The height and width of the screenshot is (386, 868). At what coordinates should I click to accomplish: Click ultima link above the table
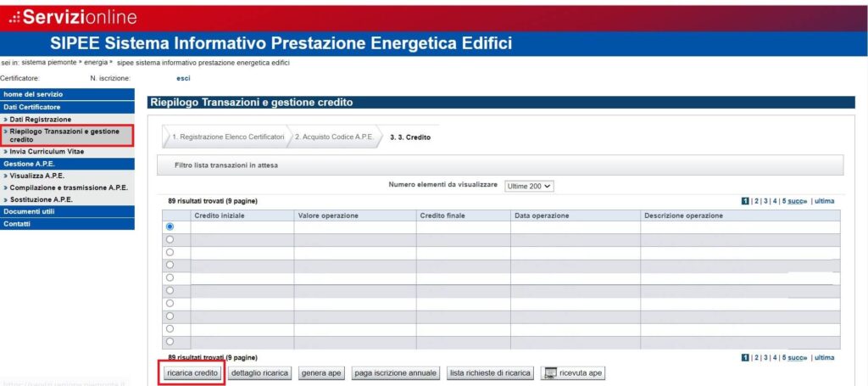point(824,201)
